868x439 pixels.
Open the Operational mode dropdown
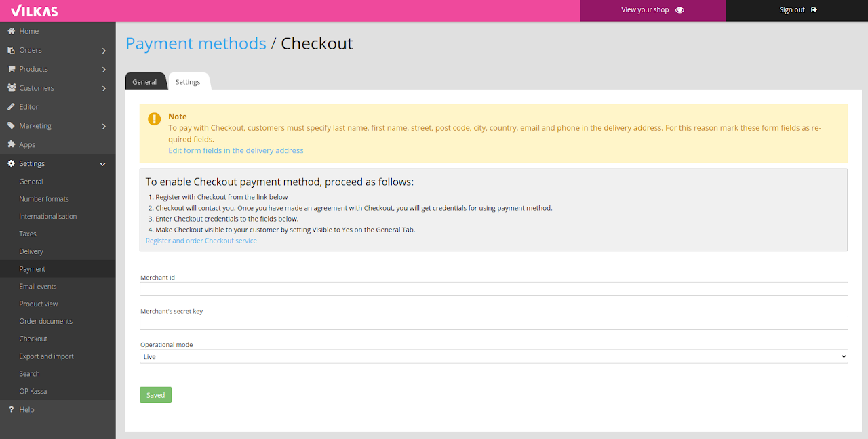point(494,356)
